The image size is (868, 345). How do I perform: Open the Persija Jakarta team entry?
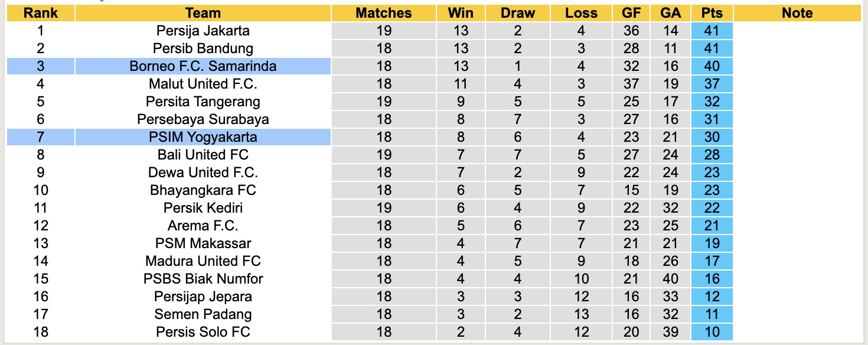point(203,31)
